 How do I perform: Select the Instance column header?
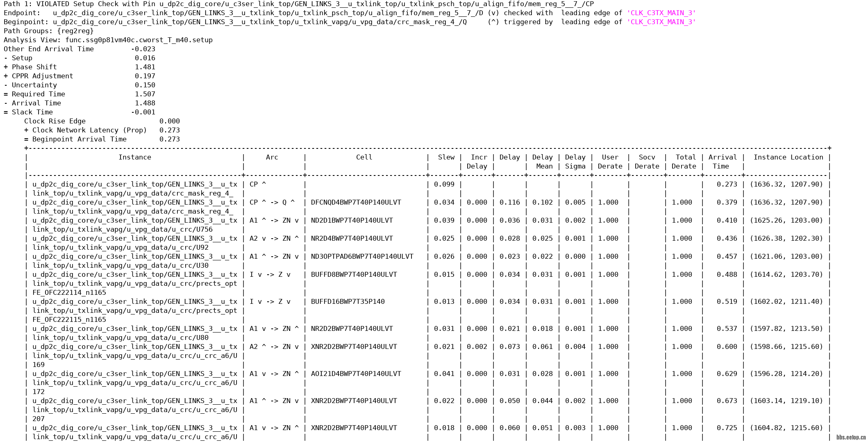click(x=134, y=157)
